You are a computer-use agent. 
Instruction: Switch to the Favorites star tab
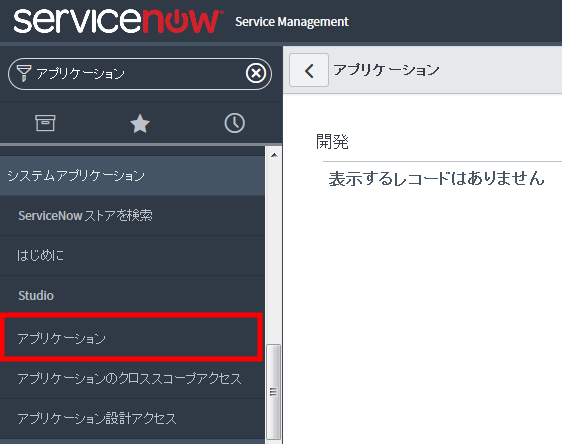[x=140, y=124]
